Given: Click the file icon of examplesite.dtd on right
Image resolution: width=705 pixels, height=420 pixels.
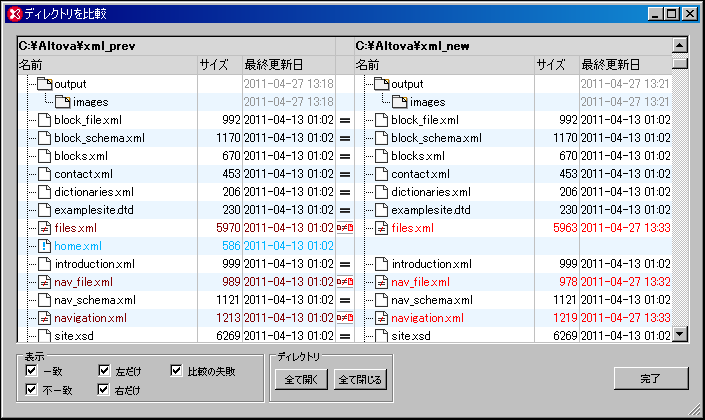Looking at the screenshot, I should pyautogui.click(x=382, y=210).
